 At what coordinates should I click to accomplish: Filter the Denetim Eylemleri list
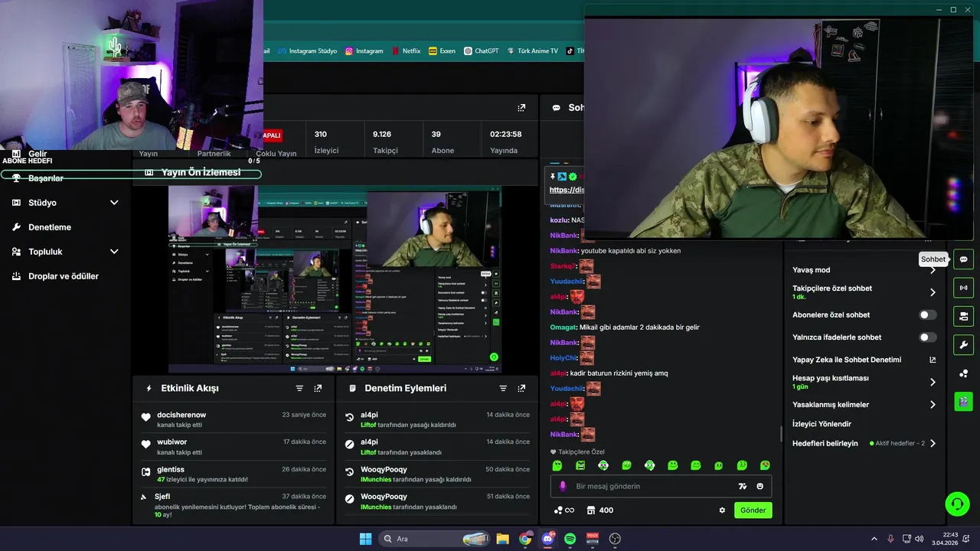tap(503, 389)
